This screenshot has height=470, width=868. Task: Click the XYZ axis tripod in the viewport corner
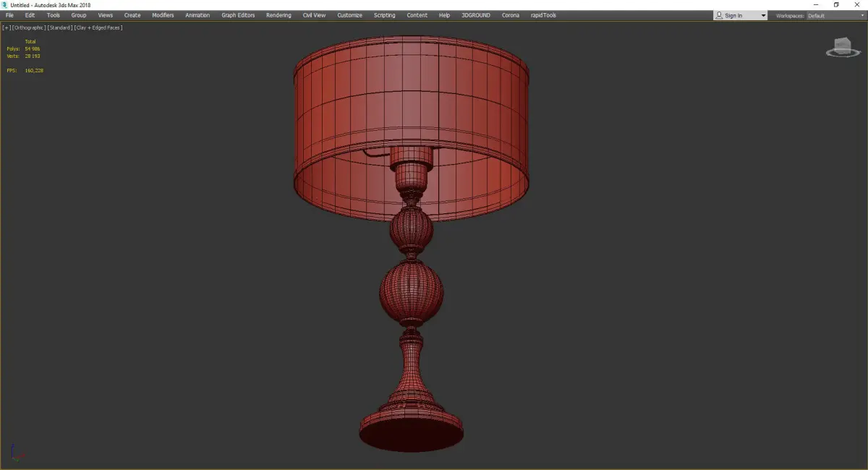click(17, 453)
